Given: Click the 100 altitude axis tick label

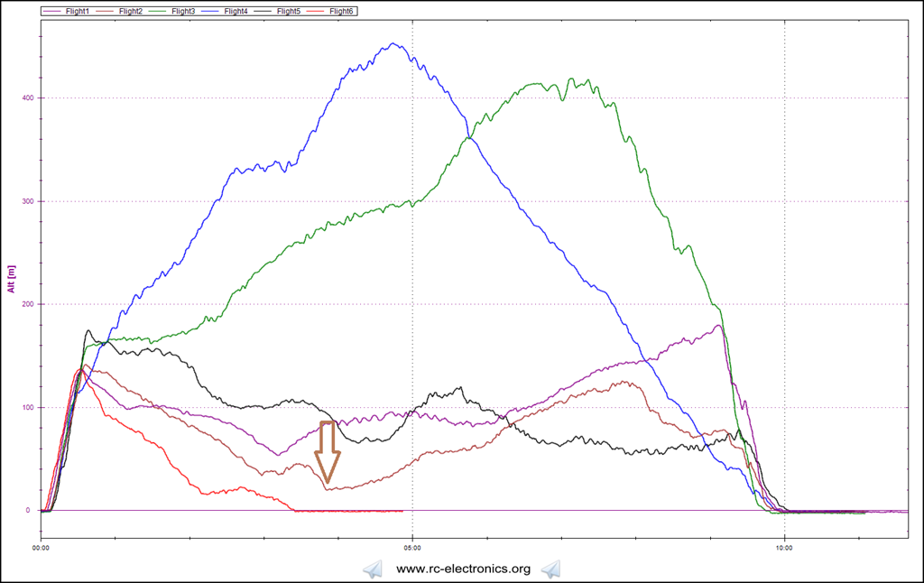Looking at the screenshot, I should (x=27, y=407).
